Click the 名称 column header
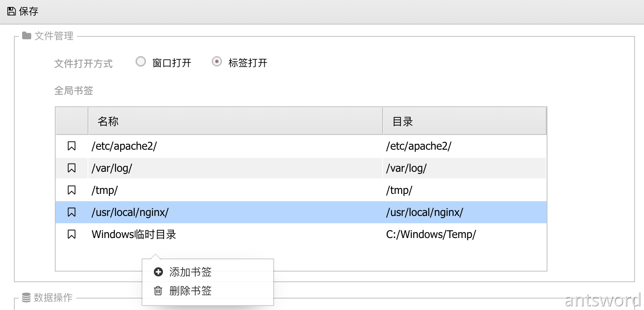The width and height of the screenshot is (644, 310). pyautogui.click(x=108, y=121)
